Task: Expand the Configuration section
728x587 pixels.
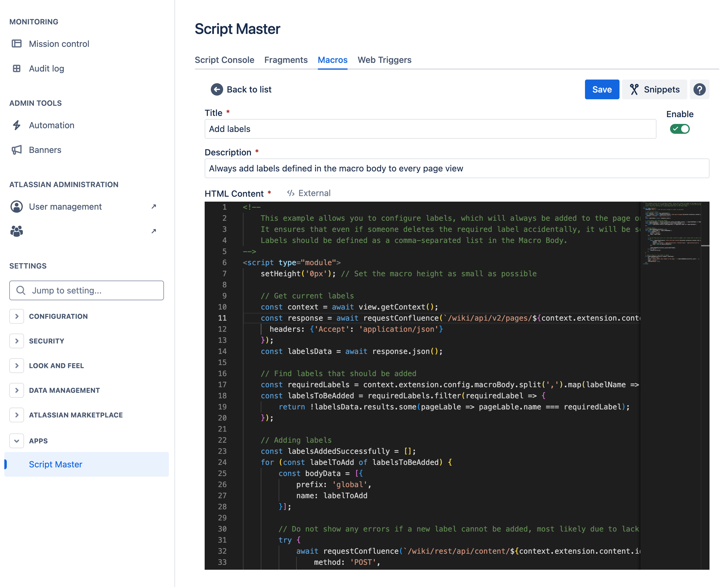Action: click(17, 316)
